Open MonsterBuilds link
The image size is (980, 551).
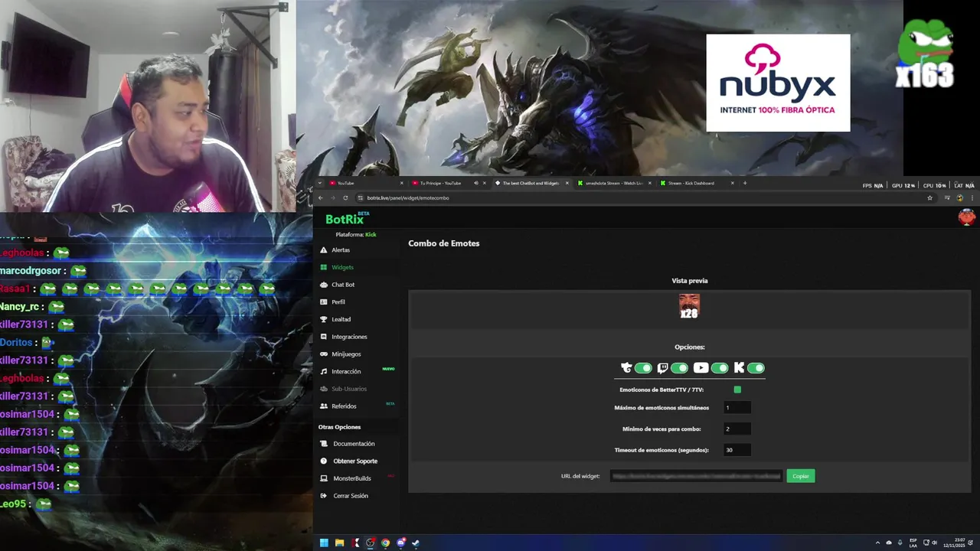click(352, 478)
